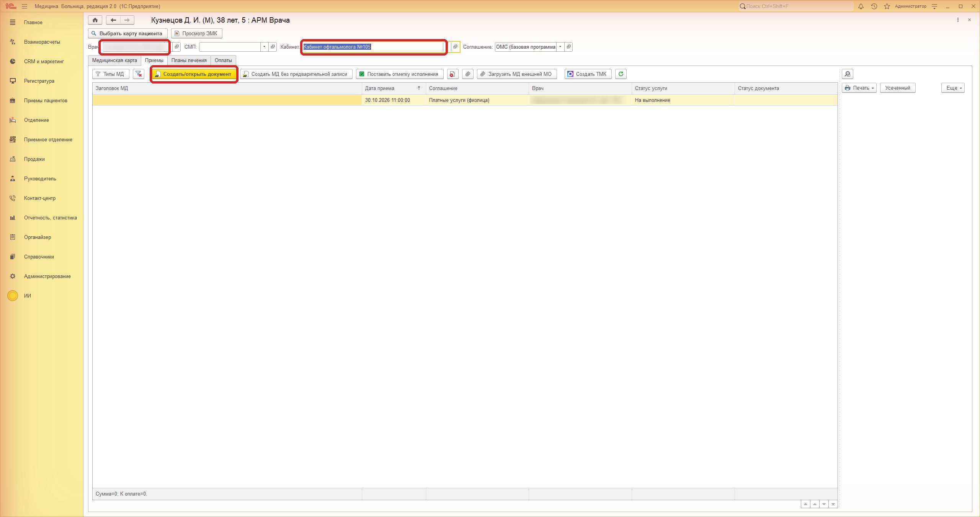Open the СМП field's open-form icon

coord(273,47)
